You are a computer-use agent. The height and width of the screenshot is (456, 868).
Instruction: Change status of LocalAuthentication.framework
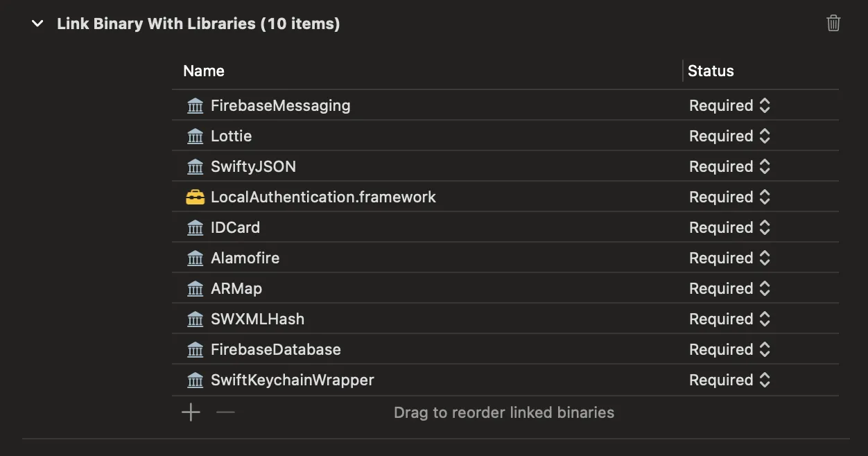point(729,198)
